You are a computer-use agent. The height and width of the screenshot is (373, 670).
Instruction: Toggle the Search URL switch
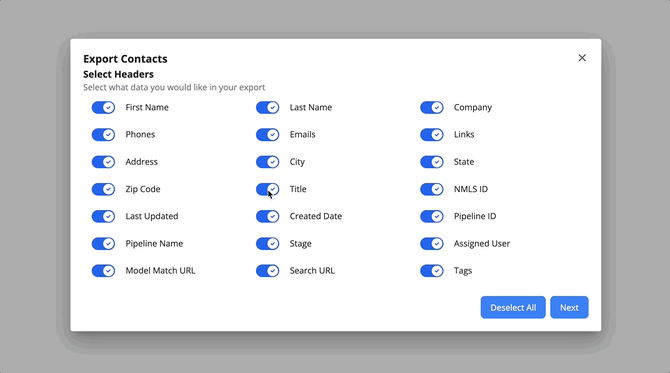tap(267, 270)
